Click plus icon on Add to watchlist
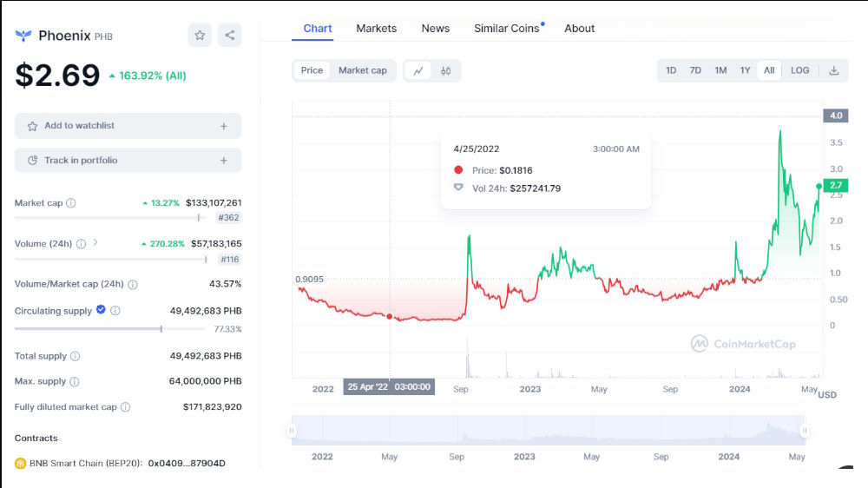Screen dimensions: 868x488 [224, 126]
